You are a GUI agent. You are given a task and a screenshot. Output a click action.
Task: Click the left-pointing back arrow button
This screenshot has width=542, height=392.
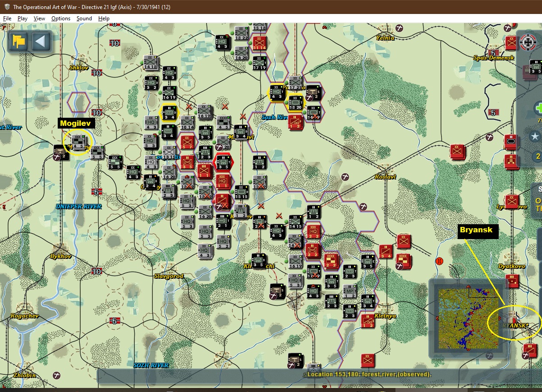40,42
